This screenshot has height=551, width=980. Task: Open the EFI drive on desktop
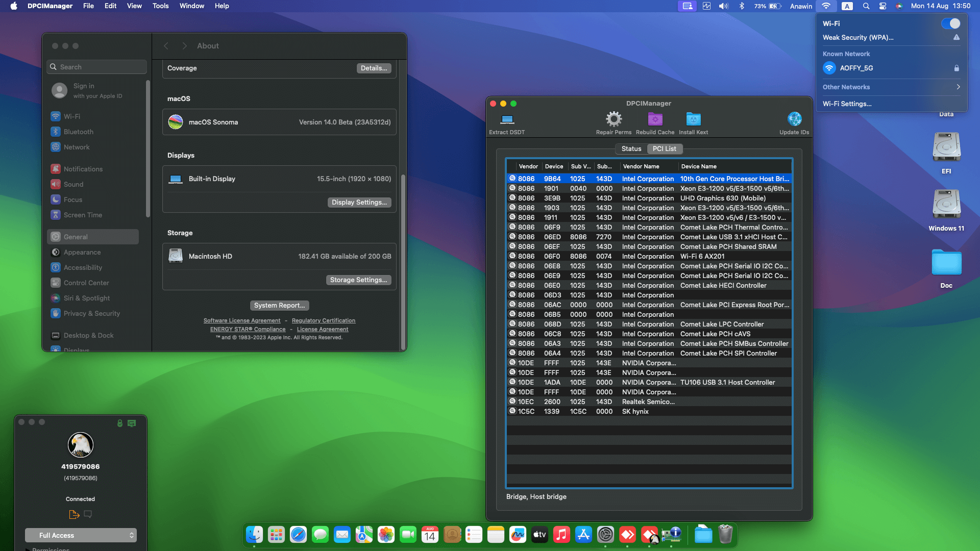[946, 148]
